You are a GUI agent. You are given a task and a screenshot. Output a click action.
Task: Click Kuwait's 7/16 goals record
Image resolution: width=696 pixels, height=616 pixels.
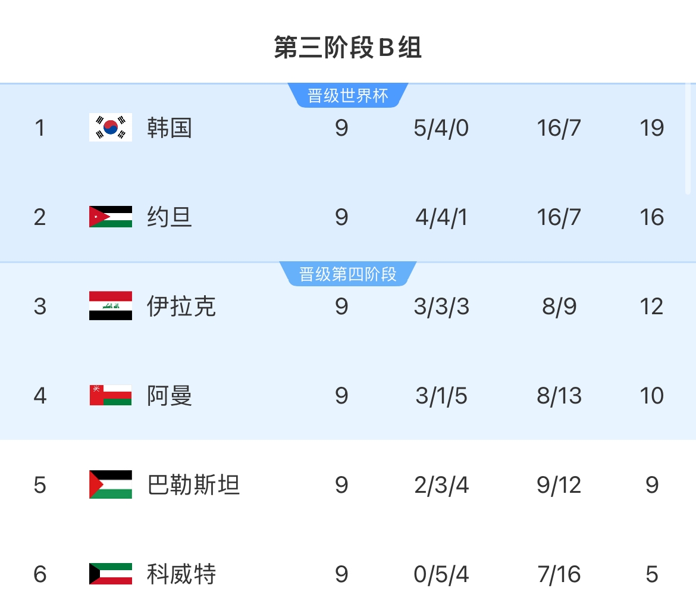pyautogui.click(x=559, y=574)
